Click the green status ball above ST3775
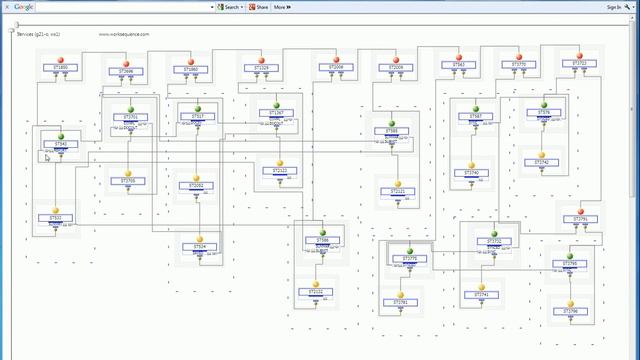 410,251
